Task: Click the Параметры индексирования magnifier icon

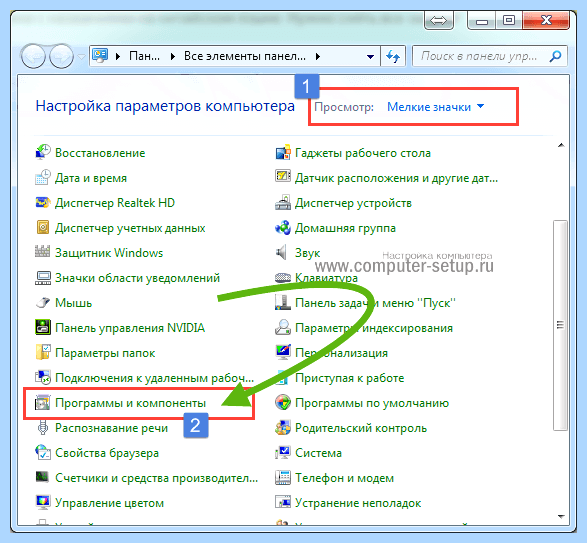Action: (x=283, y=327)
